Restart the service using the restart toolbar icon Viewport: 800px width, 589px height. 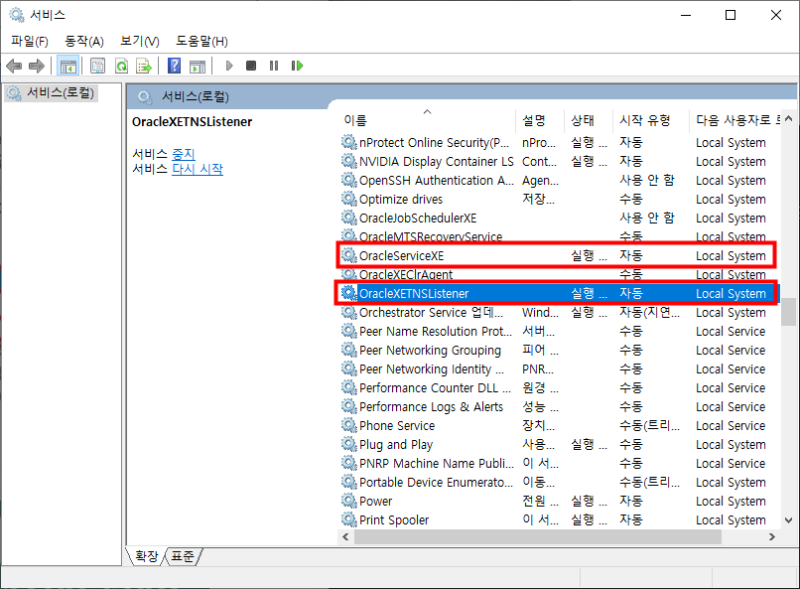[297, 65]
